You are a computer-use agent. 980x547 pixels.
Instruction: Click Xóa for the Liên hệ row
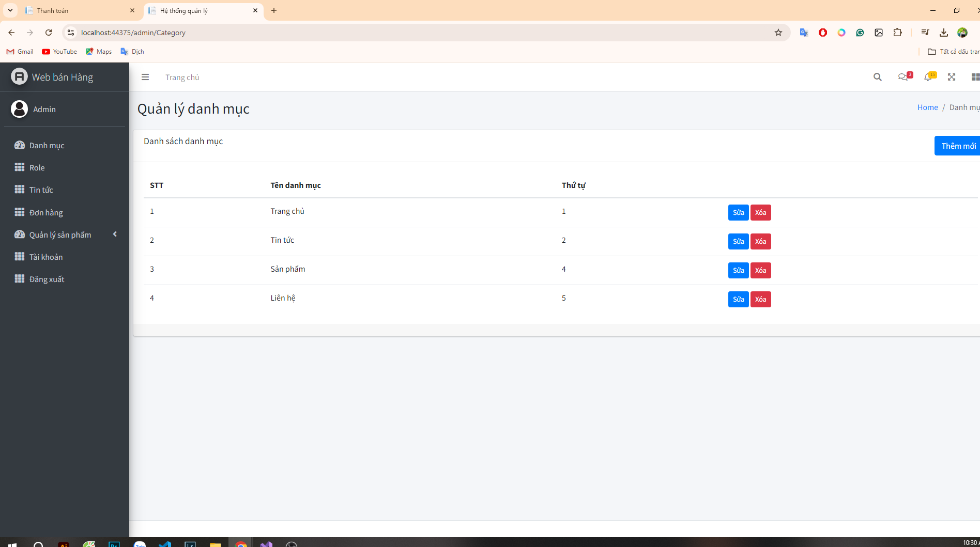click(760, 299)
